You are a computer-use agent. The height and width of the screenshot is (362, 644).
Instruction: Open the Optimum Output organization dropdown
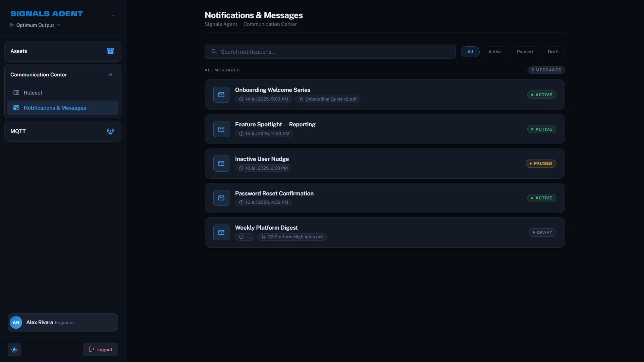click(35, 25)
